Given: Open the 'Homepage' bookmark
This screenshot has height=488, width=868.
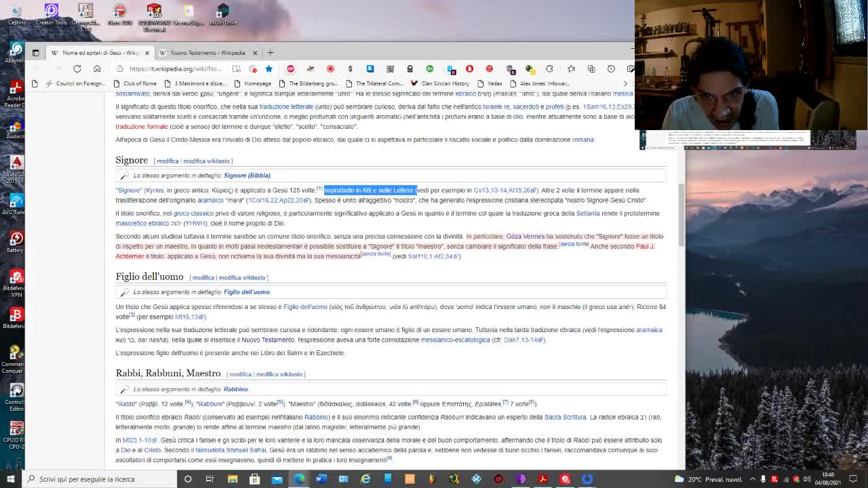Looking at the screenshot, I should point(252,83).
